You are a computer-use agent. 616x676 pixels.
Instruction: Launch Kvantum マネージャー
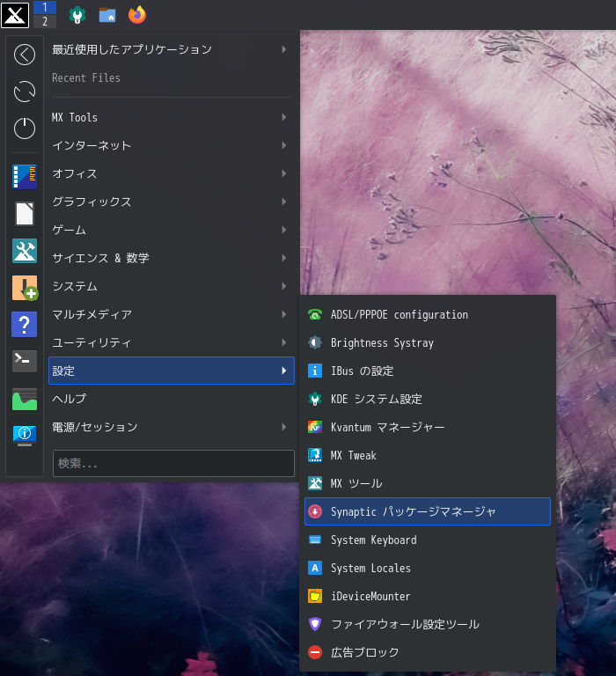428,427
